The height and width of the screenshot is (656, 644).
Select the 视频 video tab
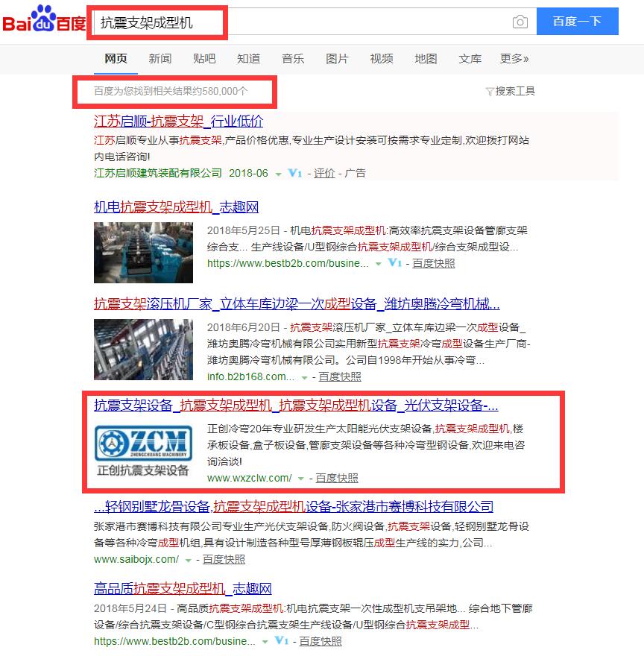pyautogui.click(x=382, y=59)
